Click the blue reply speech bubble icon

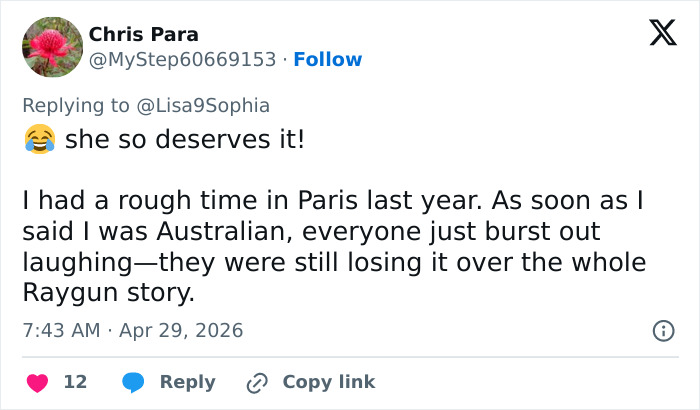132,382
